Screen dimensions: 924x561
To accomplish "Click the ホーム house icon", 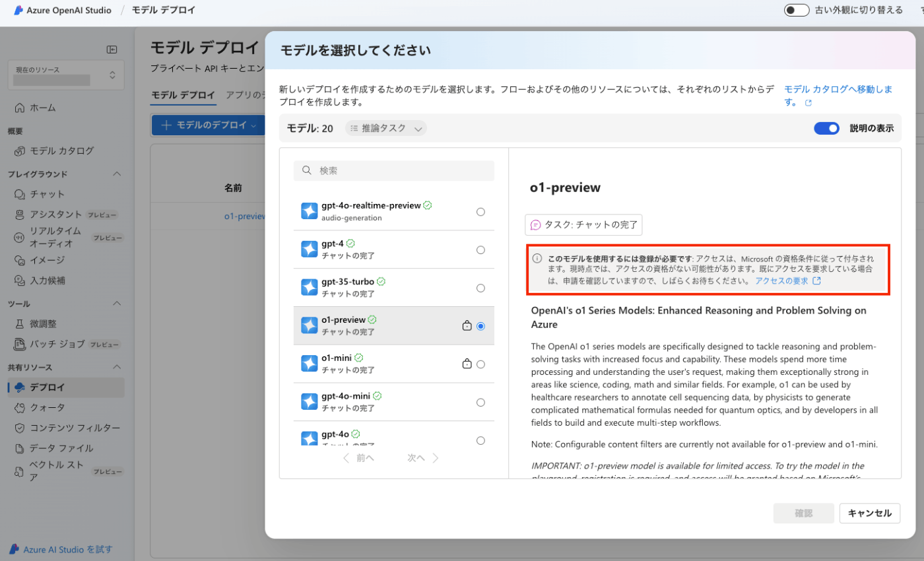I will click(x=19, y=108).
